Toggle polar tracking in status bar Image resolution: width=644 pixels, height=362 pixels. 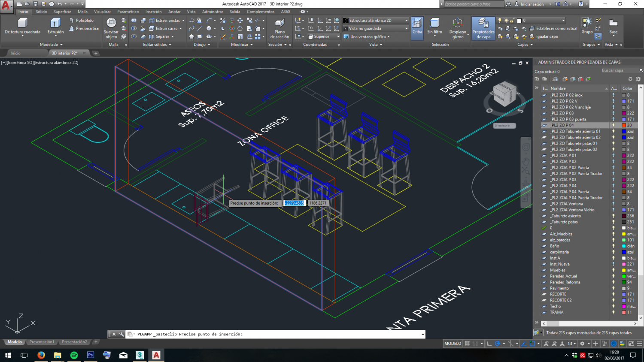(x=497, y=344)
